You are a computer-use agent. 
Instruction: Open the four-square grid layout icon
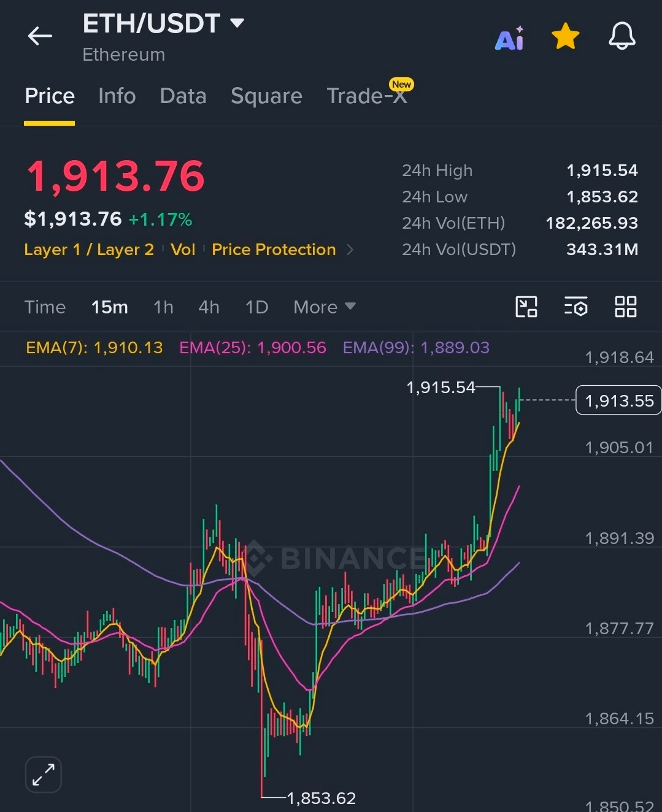point(625,307)
